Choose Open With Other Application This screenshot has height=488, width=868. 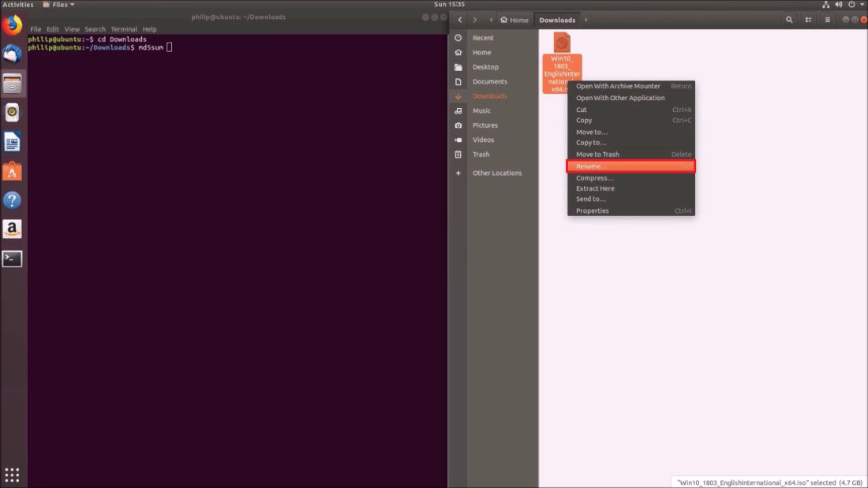point(631,98)
